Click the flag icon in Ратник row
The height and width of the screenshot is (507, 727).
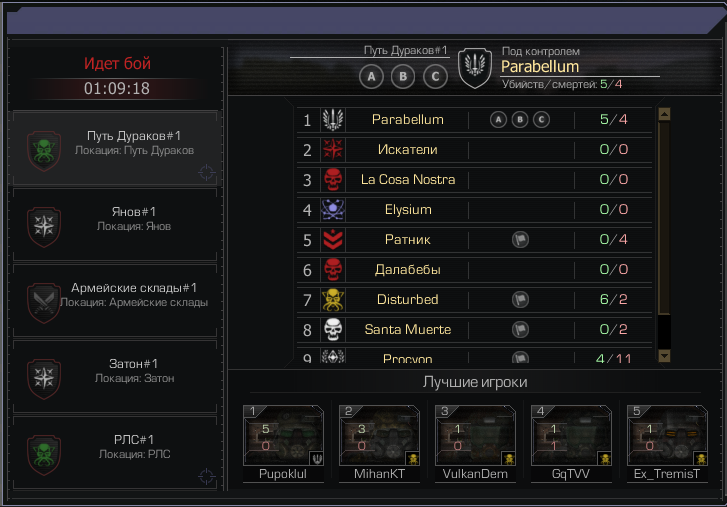520,240
